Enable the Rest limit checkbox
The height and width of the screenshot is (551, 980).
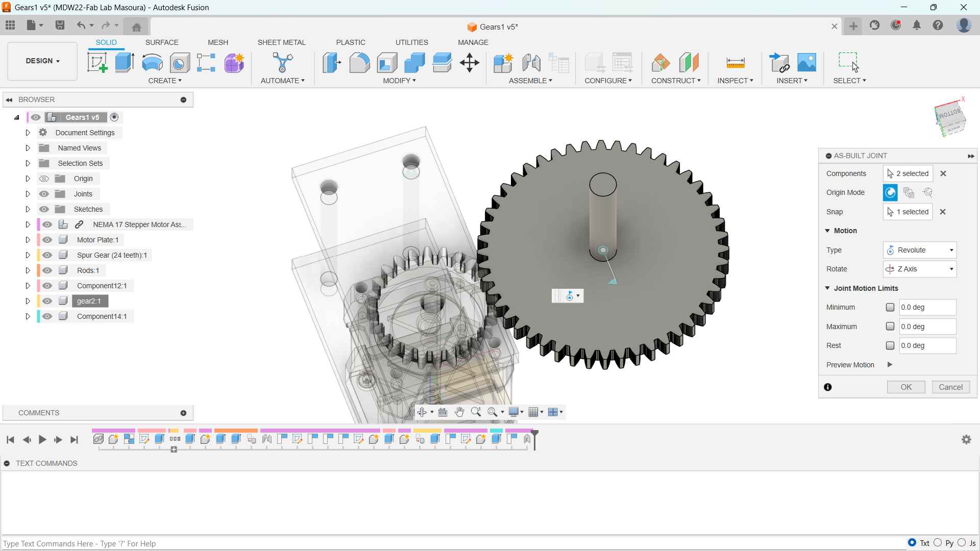(890, 346)
